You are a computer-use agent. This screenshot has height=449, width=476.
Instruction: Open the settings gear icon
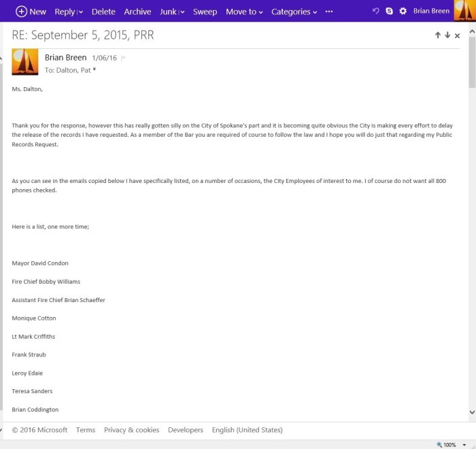tap(403, 12)
